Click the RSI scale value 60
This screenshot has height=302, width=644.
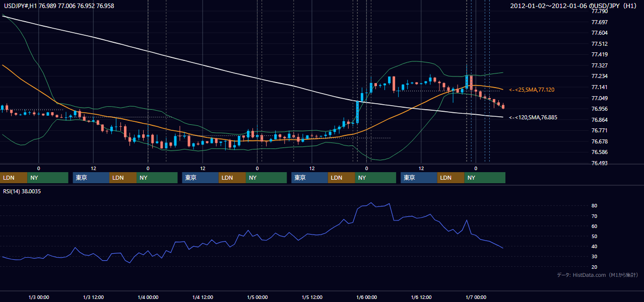coord(595,226)
